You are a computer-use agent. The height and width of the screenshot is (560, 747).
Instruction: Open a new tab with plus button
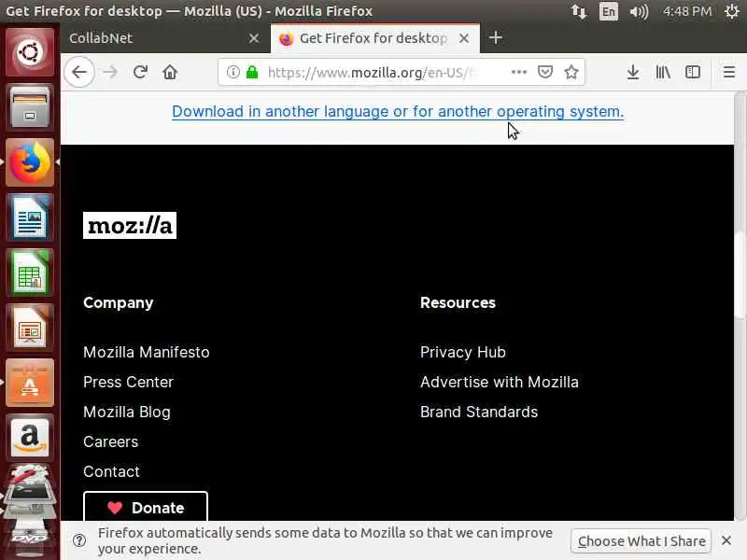(496, 37)
